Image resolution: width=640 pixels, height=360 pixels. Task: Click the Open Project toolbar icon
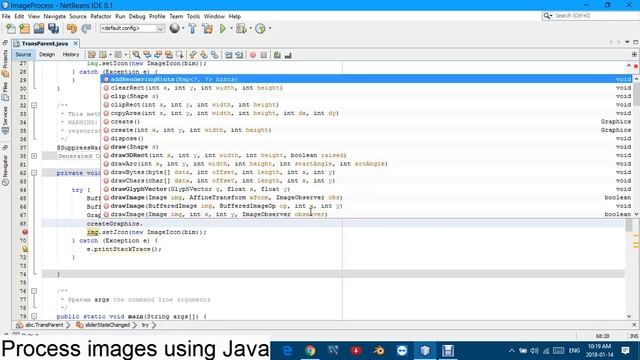click(39, 29)
